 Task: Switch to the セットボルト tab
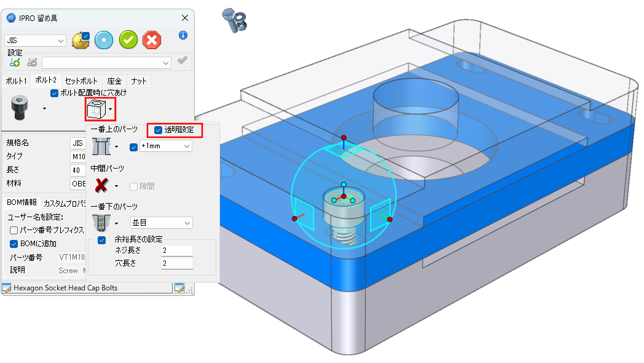tap(81, 81)
